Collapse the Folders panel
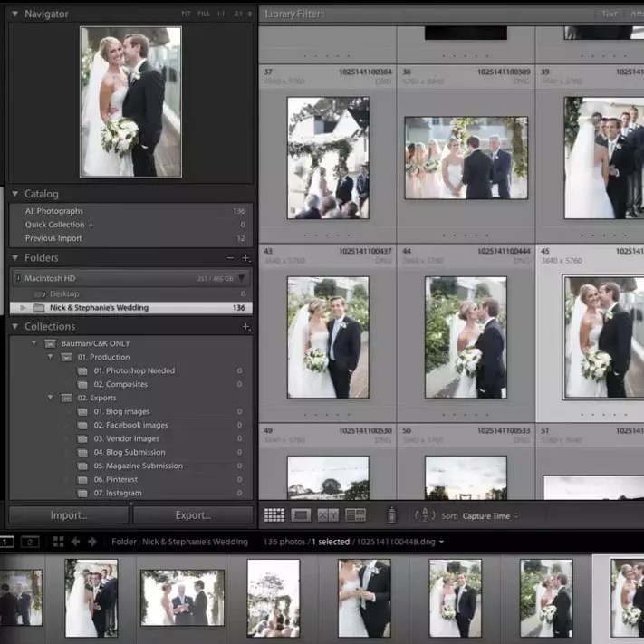This screenshot has height=644, width=644. 15,257
